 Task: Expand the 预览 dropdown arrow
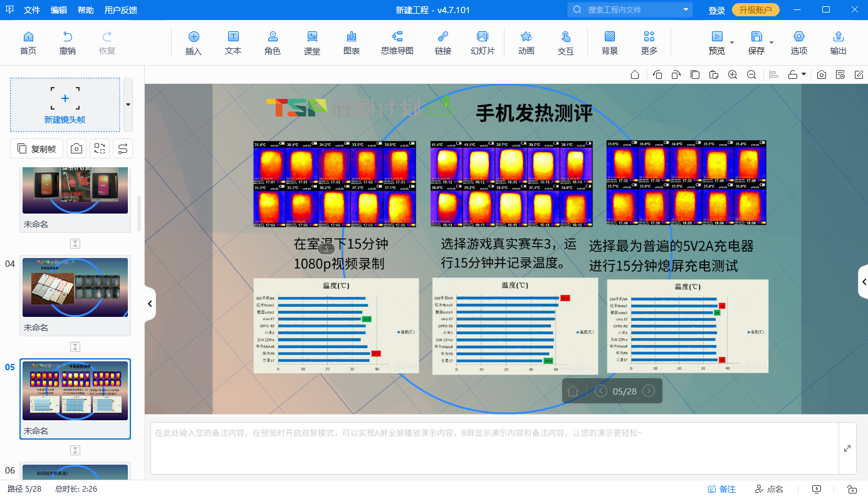pos(732,43)
